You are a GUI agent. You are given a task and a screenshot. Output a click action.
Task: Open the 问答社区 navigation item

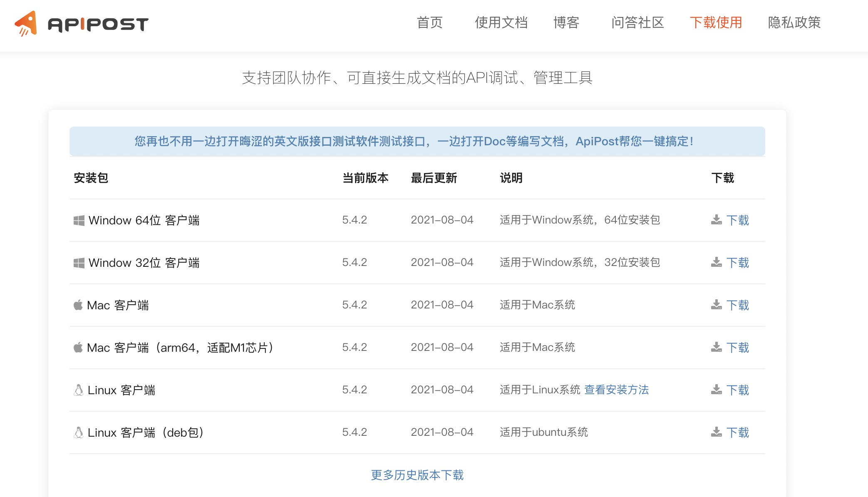(x=637, y=22)
